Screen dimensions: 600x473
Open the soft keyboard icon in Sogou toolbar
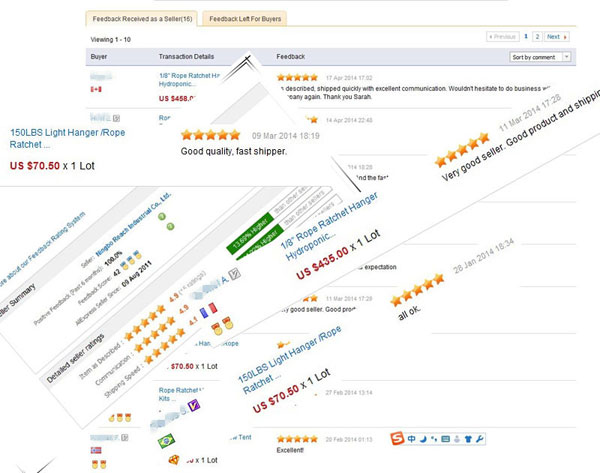445,439
